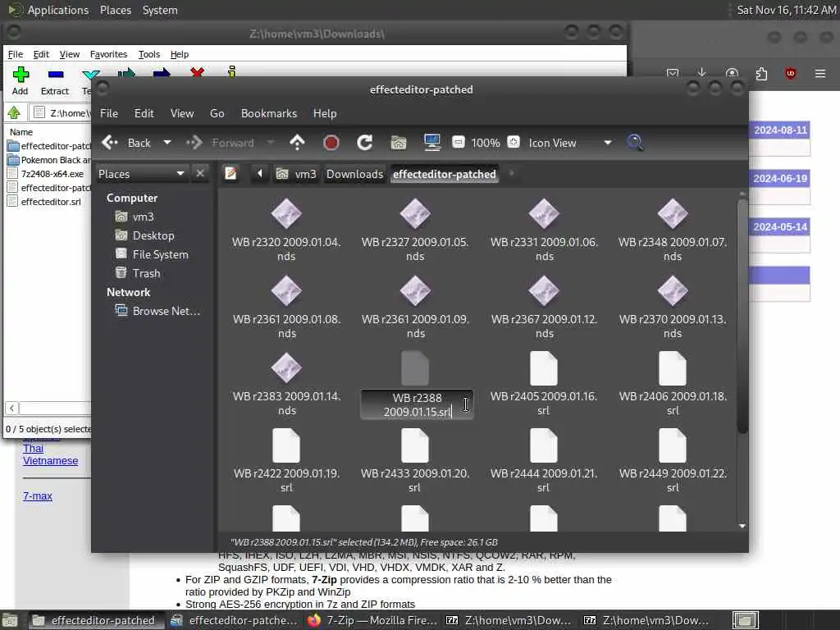The width and height of the screenshot is (840, 630).
Task: Select file WB r2383 2009.01.14.nds
Action: pos(286,384)
